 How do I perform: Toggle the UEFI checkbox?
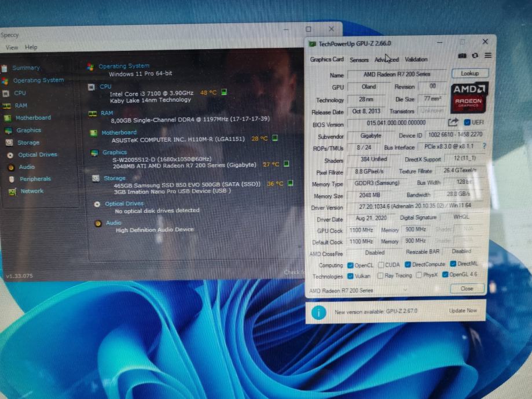click(x=467, y=122)
